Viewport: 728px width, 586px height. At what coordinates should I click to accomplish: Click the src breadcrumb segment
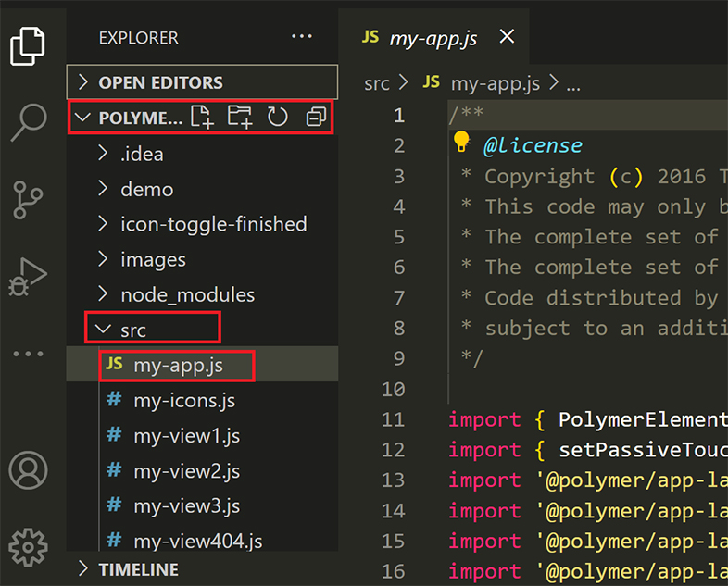click(x=377, y=84)
